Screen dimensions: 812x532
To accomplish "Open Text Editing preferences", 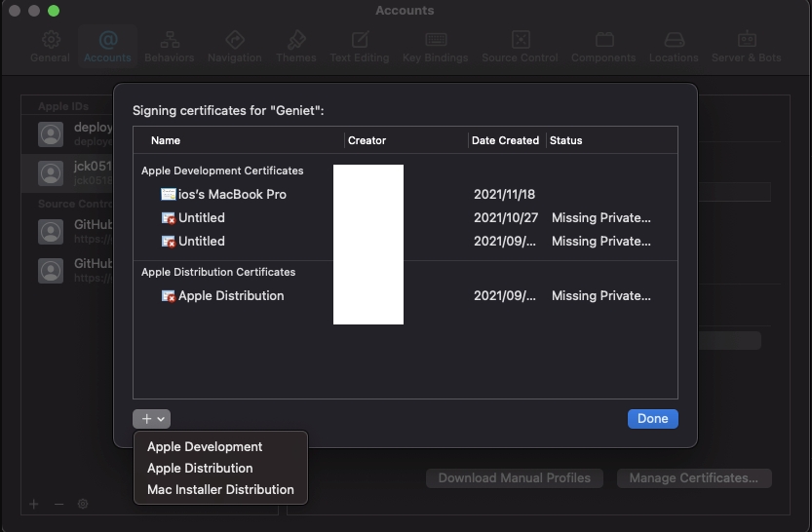I will point(359,46).
